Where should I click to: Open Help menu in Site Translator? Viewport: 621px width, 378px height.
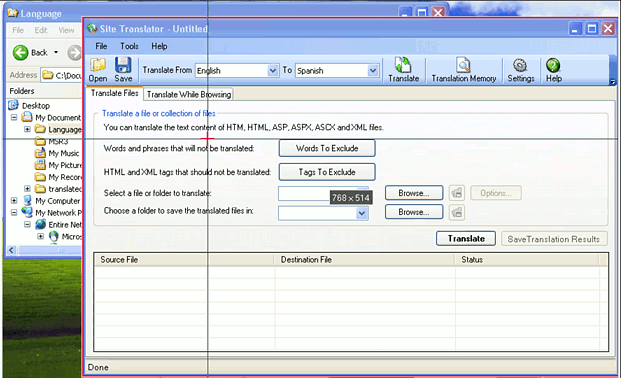(159, 46)
